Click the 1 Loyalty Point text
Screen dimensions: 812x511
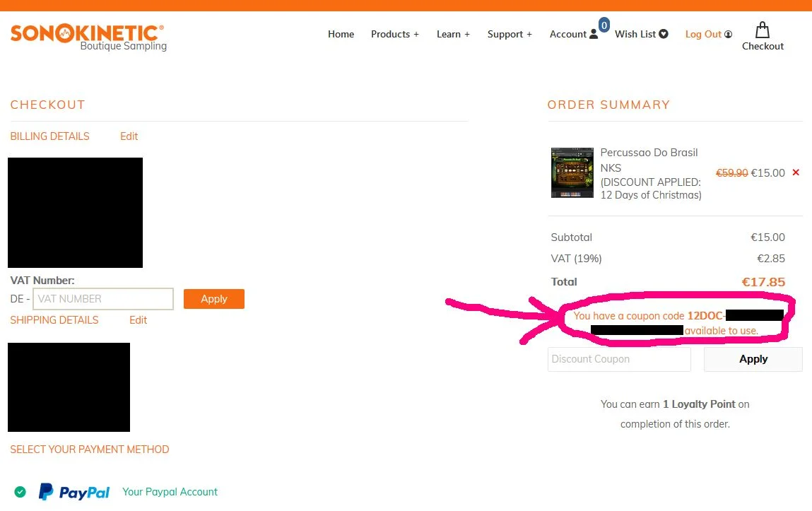click(699, 404)
